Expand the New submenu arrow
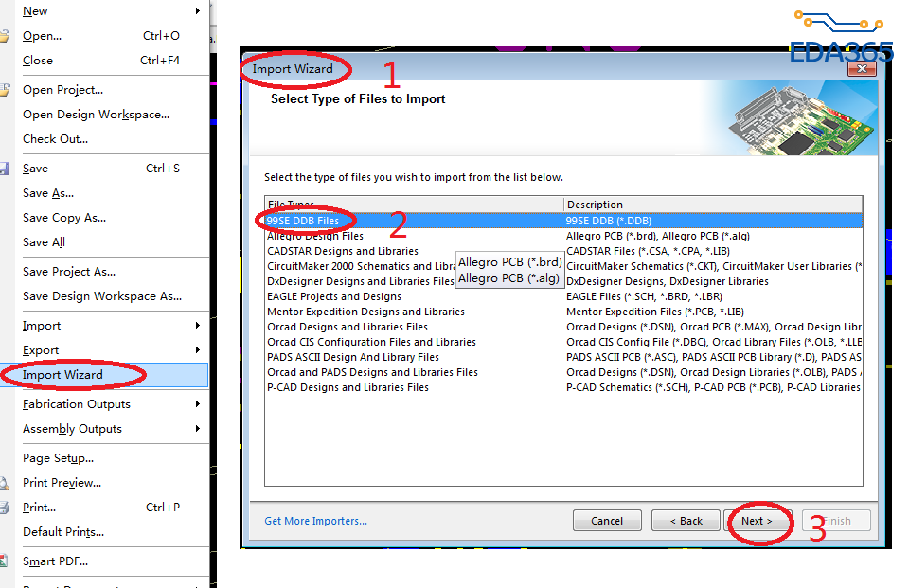909x588 pixels. pos(198,11)
